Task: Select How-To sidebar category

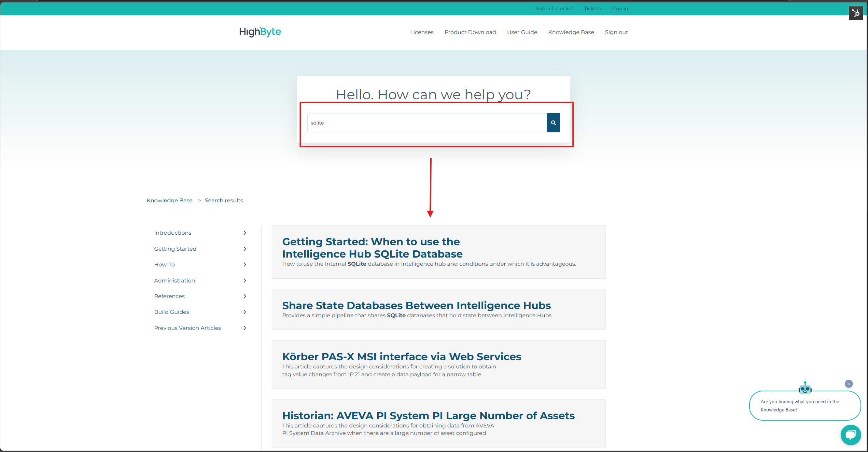Action: coord(164,264)
